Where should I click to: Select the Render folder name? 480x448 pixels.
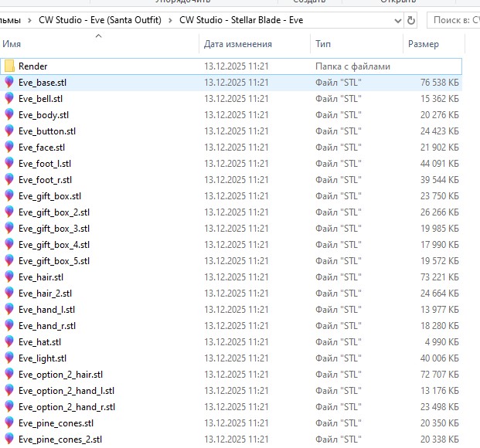pos(32,66)
